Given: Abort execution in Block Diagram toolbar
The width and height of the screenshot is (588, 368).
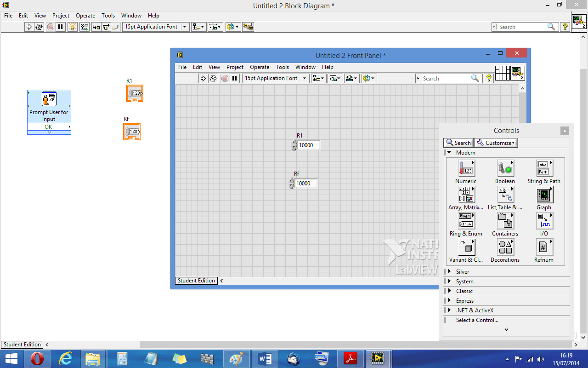Looking at the screenshot, I should pyautogui.click(x=51, y=27).
